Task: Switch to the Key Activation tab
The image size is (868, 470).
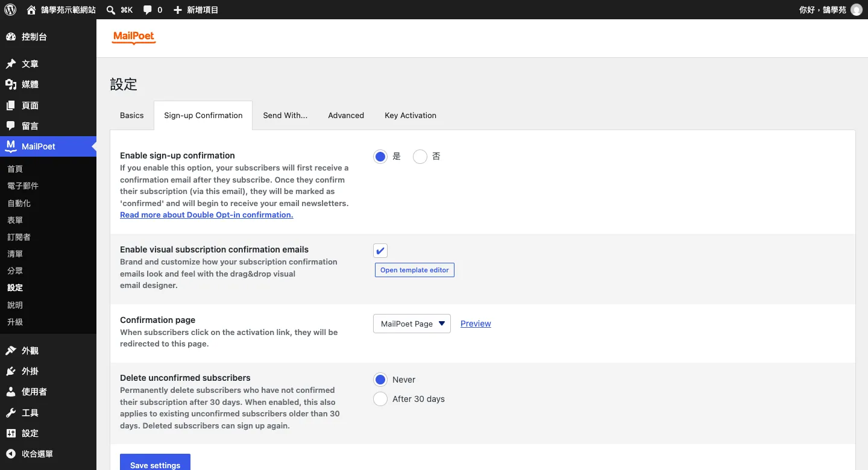Action: click(x=410, y=116)
